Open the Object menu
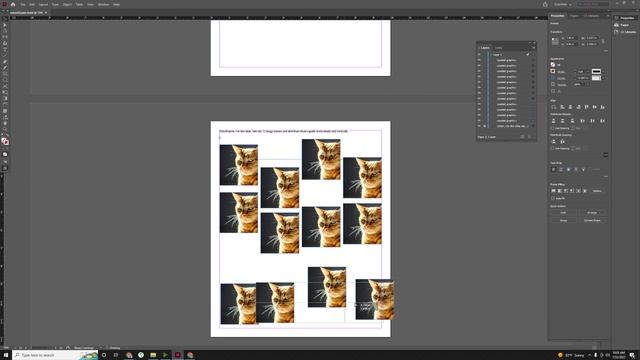This screenshot has height=360, width=640. [67, 4]
